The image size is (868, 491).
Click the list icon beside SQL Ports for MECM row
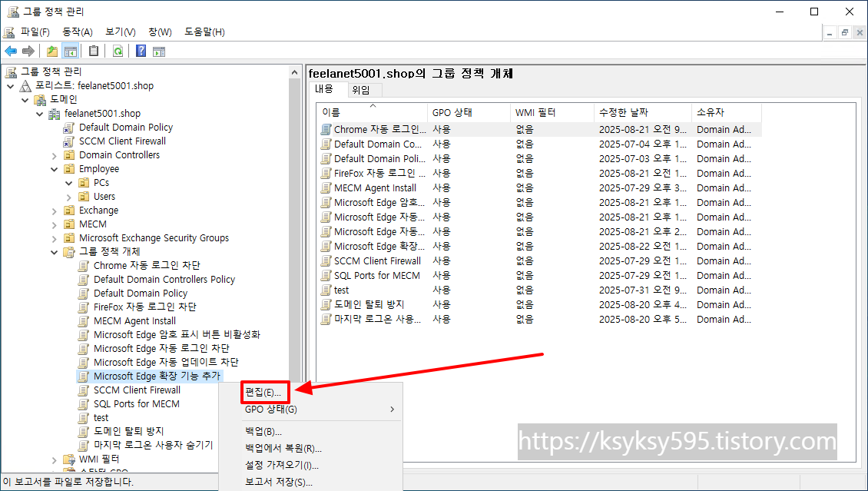coord(326,276)
